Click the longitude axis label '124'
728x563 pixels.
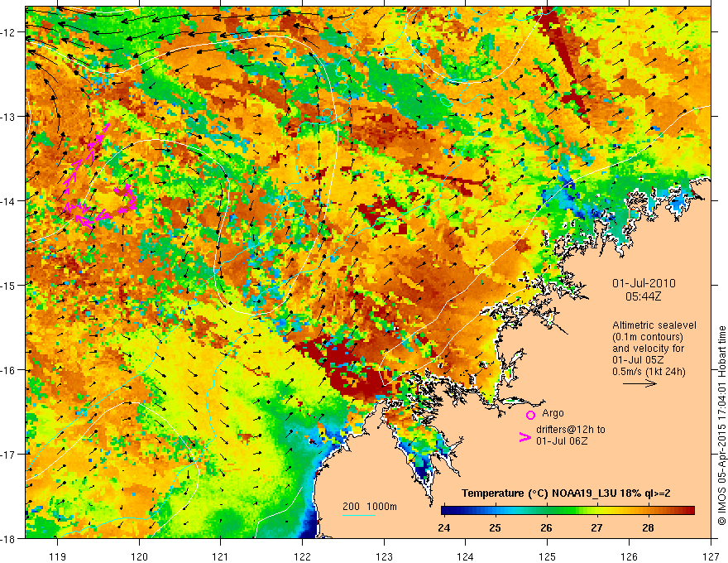(466, 556)
